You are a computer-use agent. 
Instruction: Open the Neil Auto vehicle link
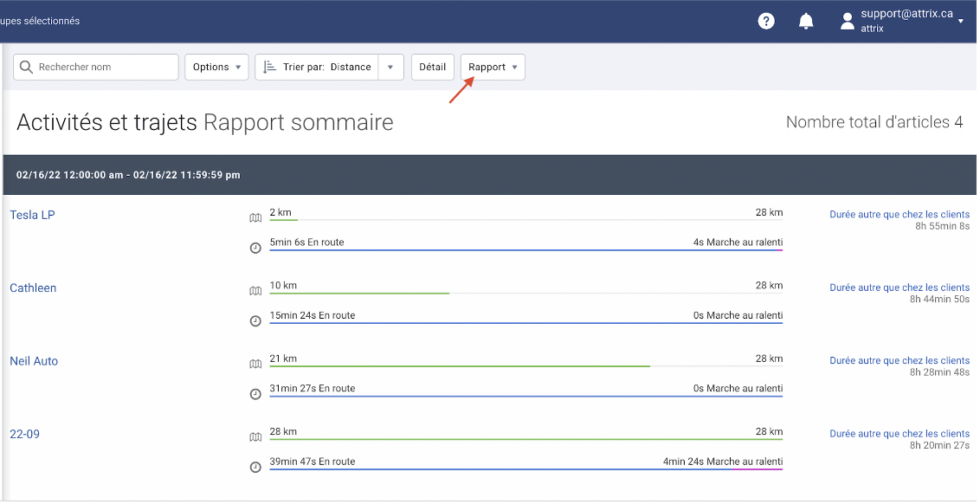[x=34, y=361]
